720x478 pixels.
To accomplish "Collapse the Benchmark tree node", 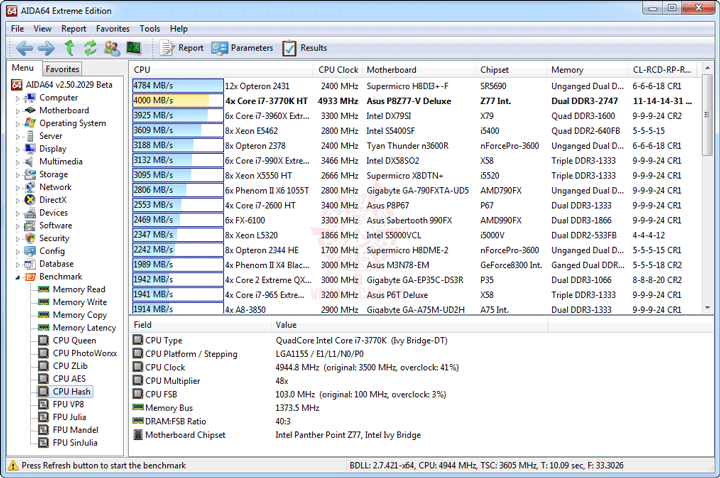I will pyautogui.click(x=17, y=277).
